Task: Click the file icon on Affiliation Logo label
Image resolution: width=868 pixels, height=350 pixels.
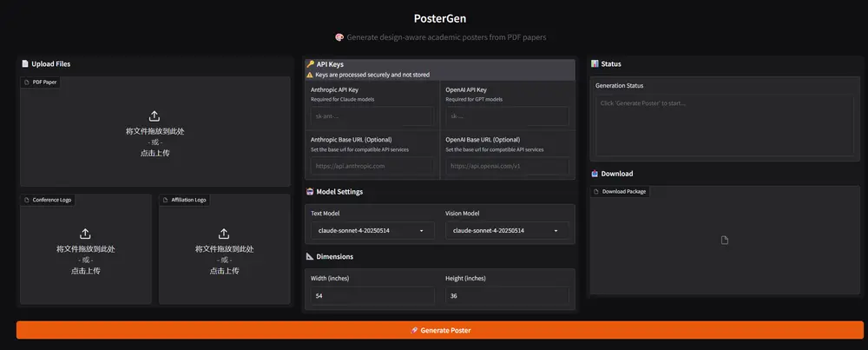Action: click(165, 200)
